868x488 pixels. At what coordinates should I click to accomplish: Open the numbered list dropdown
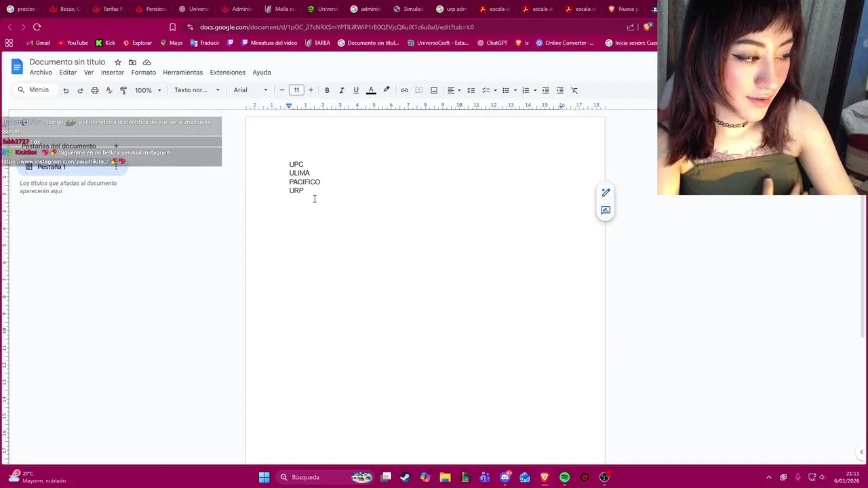click(x=529, y=90)
